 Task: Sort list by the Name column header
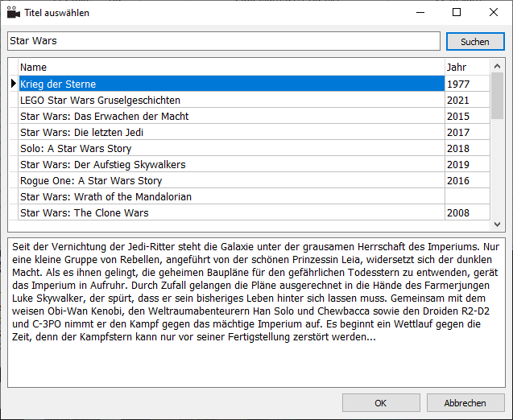tap(232, 67)
